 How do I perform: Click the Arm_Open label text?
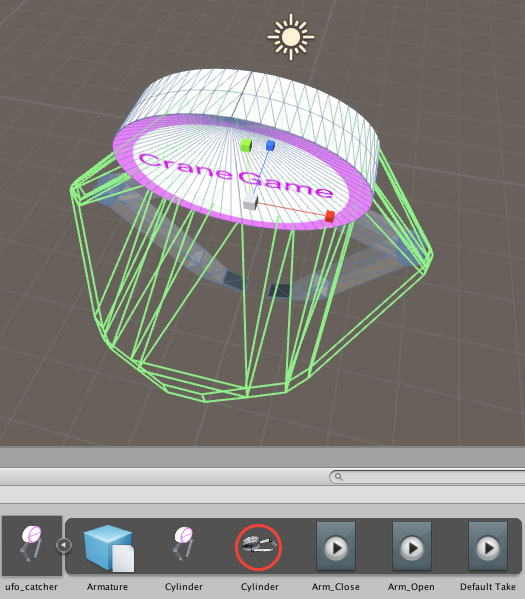click(x=411, y=587)
